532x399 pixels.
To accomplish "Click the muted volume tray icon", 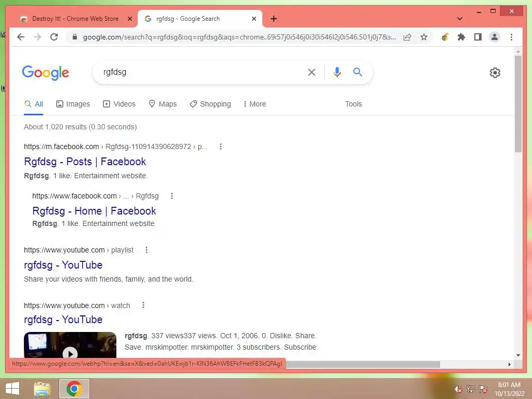I will click(x=458, y=389).
